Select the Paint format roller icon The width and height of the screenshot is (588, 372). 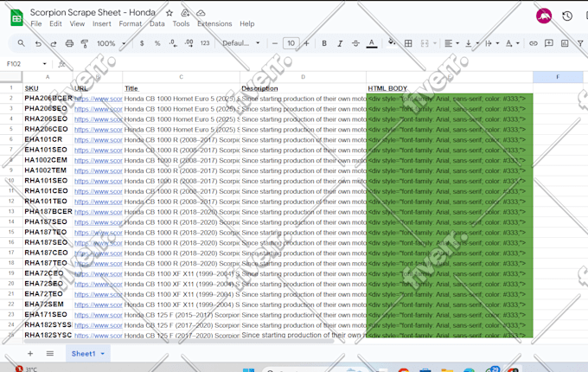click(x=85, y=43)
